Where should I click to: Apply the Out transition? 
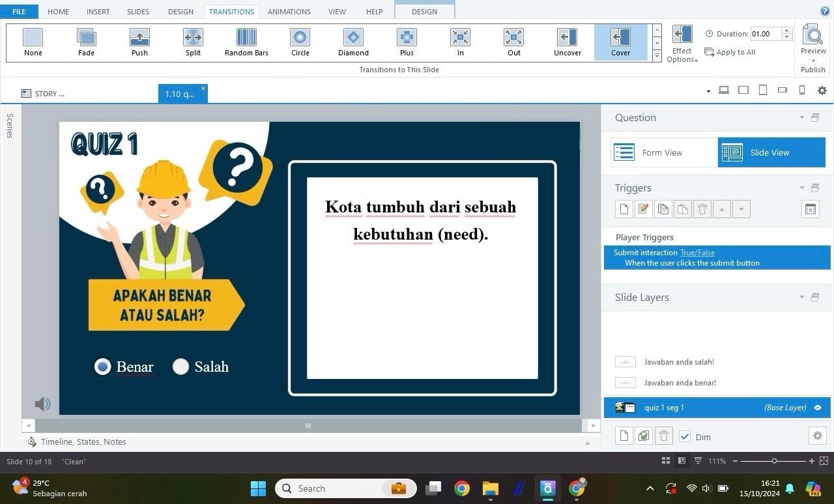click(x=514, y=42)
